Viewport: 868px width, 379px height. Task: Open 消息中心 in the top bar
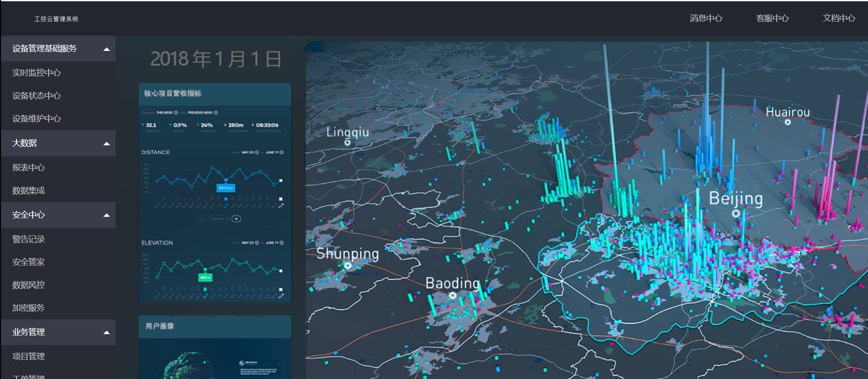(x=706, y=18)
